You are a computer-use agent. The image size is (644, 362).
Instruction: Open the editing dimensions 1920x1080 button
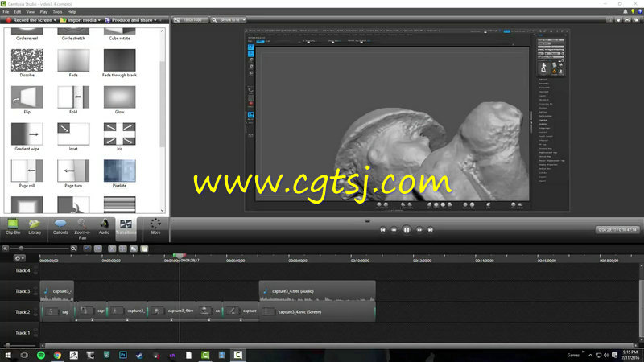190,19
